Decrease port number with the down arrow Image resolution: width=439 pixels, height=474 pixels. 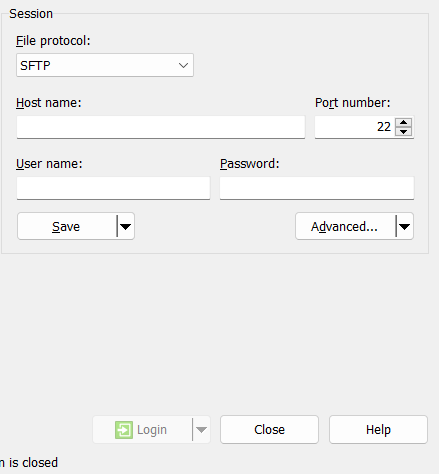pos(404,131)
